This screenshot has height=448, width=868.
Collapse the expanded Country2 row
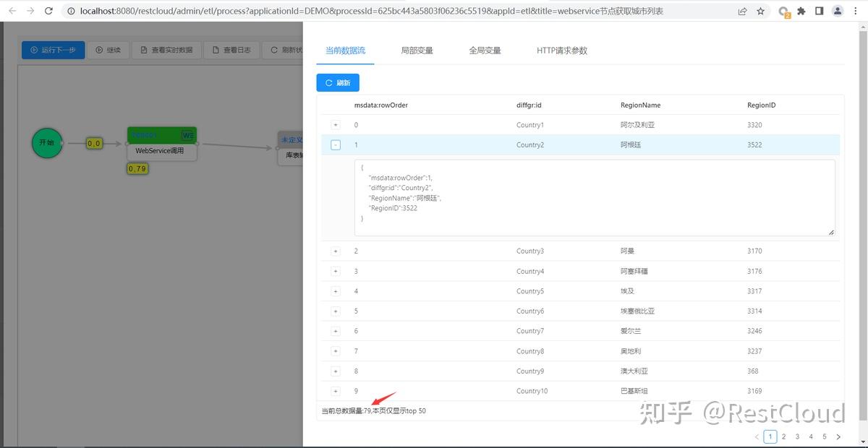[x=335, y=145]
